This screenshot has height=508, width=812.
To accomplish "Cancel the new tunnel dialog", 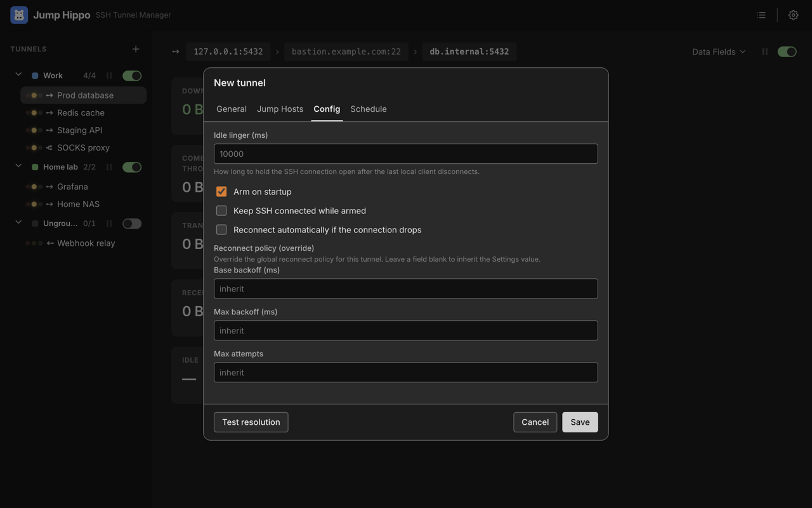I will [x=535, y=422].
